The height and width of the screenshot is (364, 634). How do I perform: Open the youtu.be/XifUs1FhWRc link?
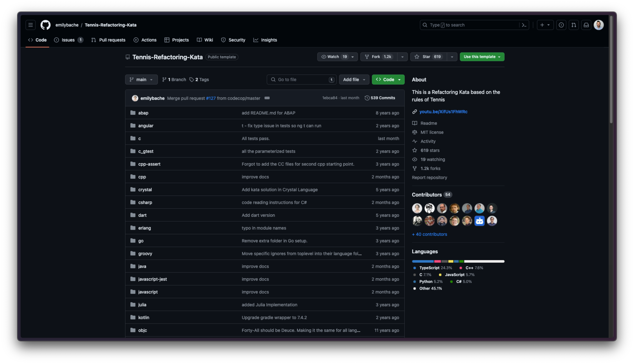pos(443,112)
